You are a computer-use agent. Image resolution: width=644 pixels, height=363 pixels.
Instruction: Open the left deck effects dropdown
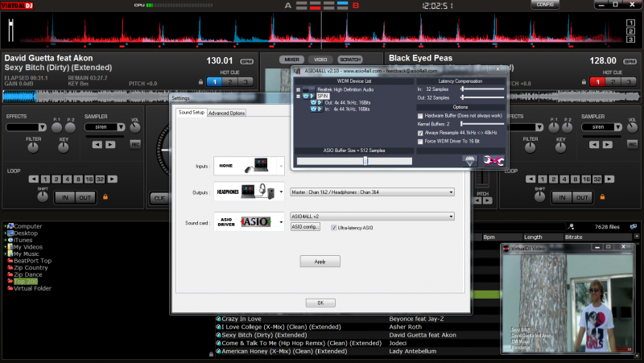26,127
